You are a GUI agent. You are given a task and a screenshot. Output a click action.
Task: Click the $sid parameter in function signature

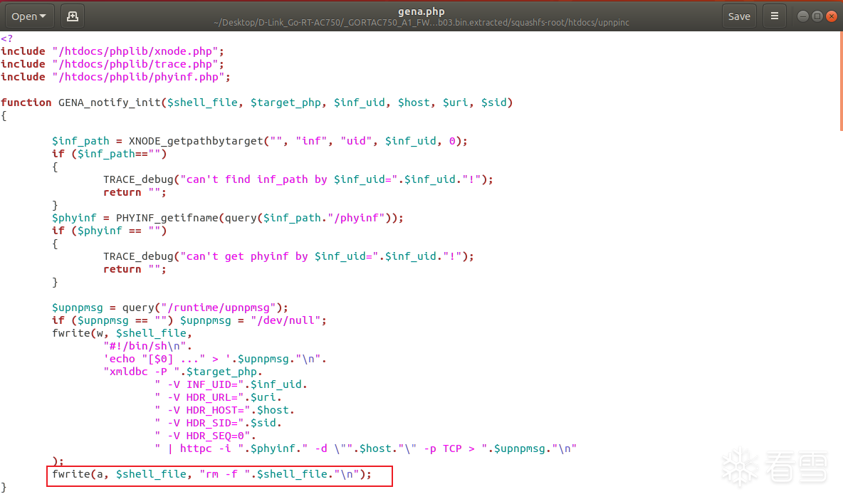click(494, 102)
